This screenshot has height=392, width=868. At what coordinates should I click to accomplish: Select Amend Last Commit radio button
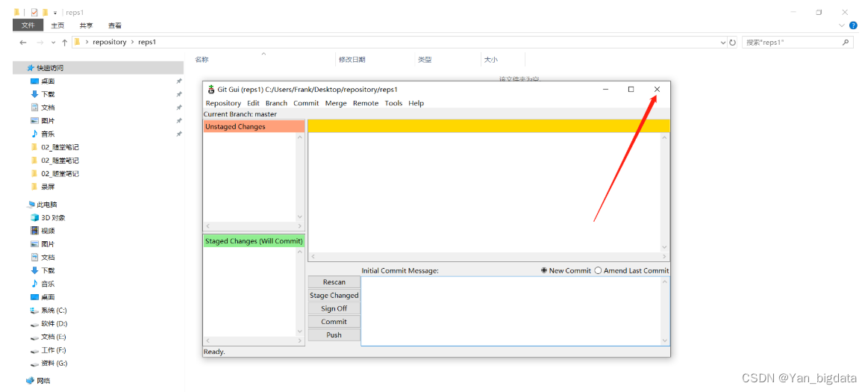(598, 271)
